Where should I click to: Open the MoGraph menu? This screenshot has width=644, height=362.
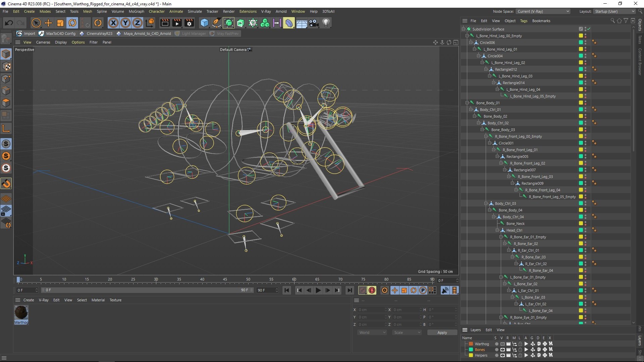tap(136, 11)
